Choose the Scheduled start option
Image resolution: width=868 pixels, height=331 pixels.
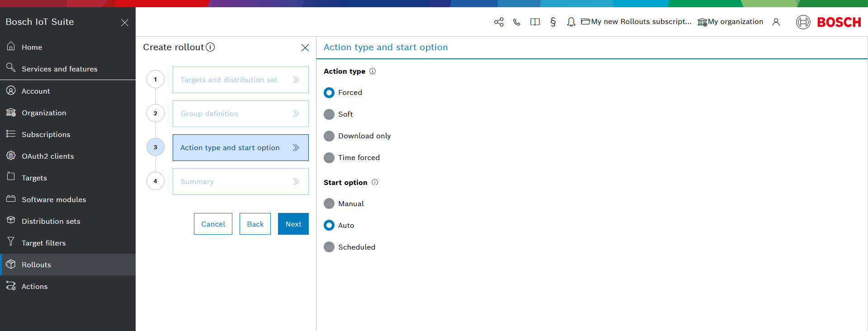[x=329, y=247]
